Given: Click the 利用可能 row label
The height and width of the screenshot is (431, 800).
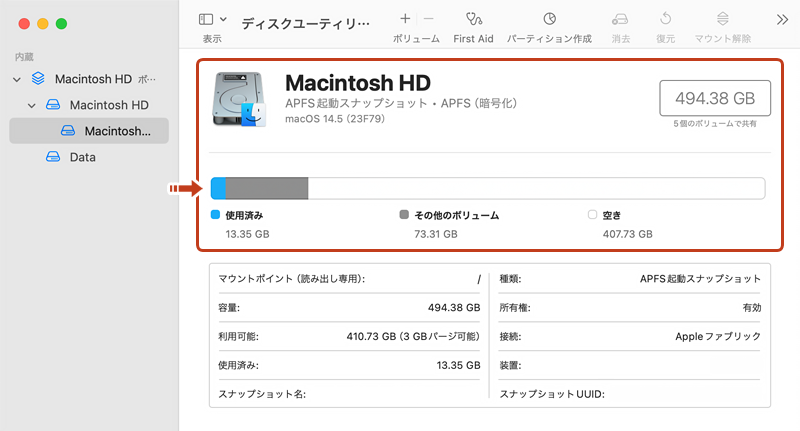Looking at the screenshot, I should pyautogui.click(x=238, y=337).
